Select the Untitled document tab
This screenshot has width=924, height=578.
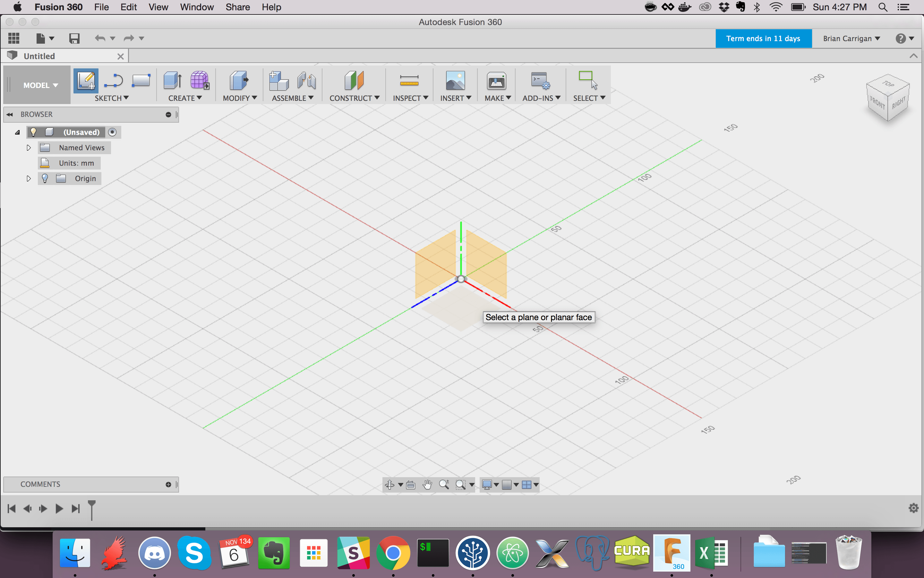(x=64, y=56)
